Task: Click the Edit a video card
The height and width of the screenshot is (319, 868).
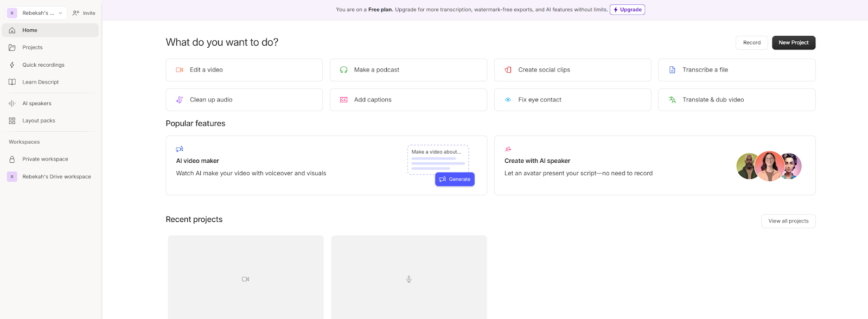Action: pos(244,70)
